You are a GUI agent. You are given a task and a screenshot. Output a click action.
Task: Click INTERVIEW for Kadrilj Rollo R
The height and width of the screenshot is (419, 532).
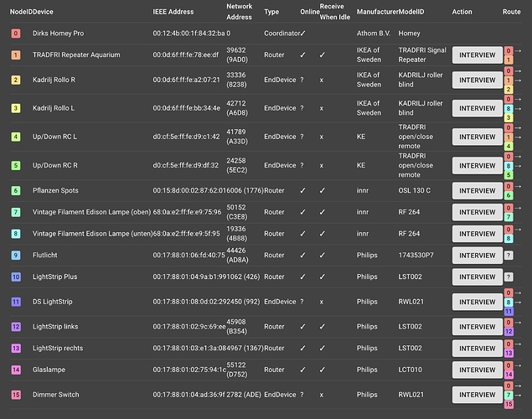click(x=477, y=80)
